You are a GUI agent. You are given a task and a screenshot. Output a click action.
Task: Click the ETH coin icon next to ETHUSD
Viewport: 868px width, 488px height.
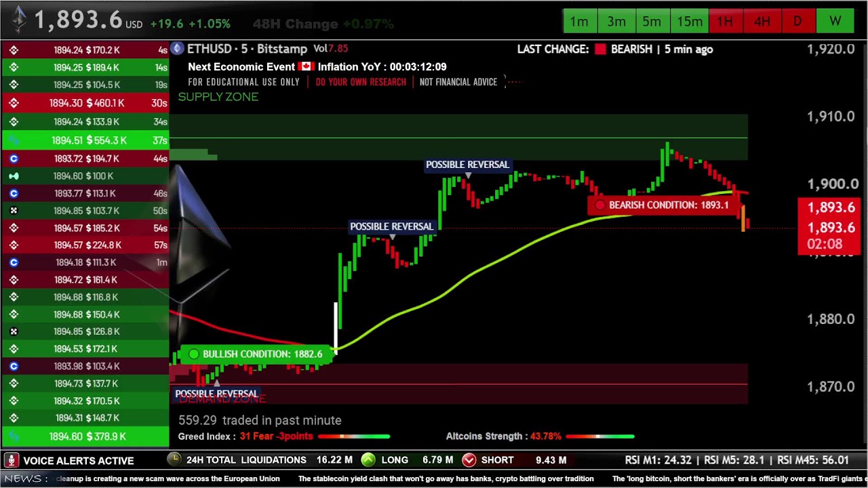pyautogui.click(x=178, y=48)
